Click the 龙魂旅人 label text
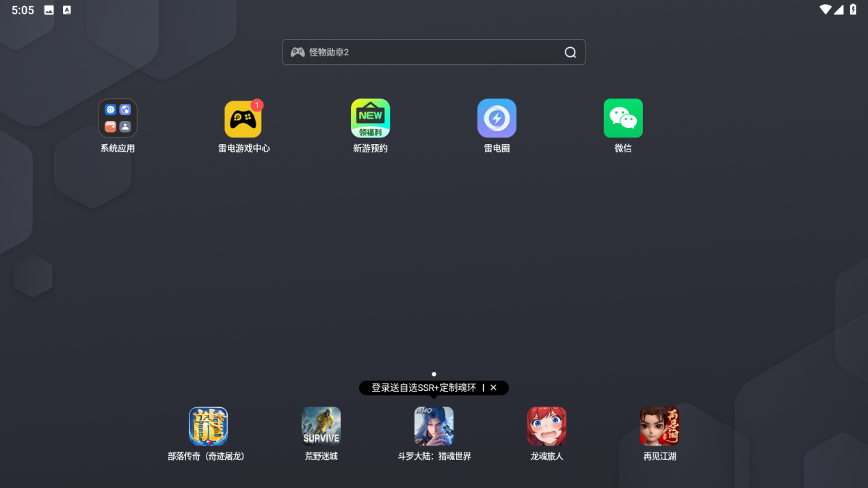The width and height of the screenshot is (868, 488). [x=547, y=456]
